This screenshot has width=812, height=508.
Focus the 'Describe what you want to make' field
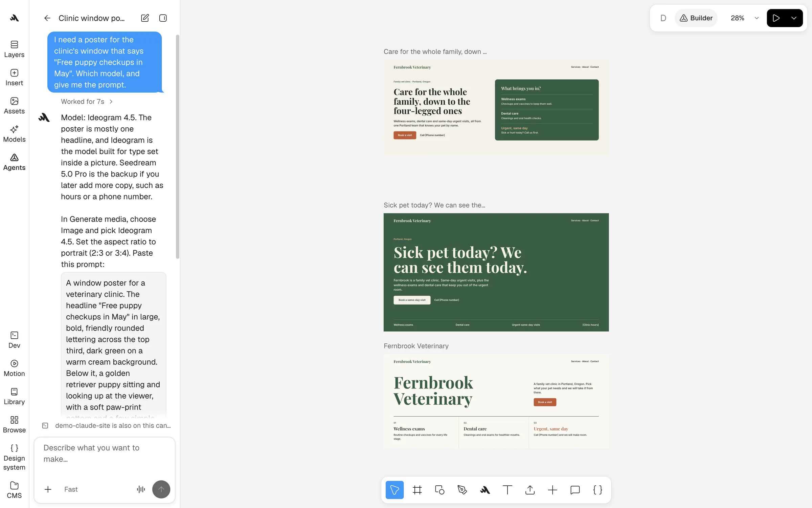point(104,454)
